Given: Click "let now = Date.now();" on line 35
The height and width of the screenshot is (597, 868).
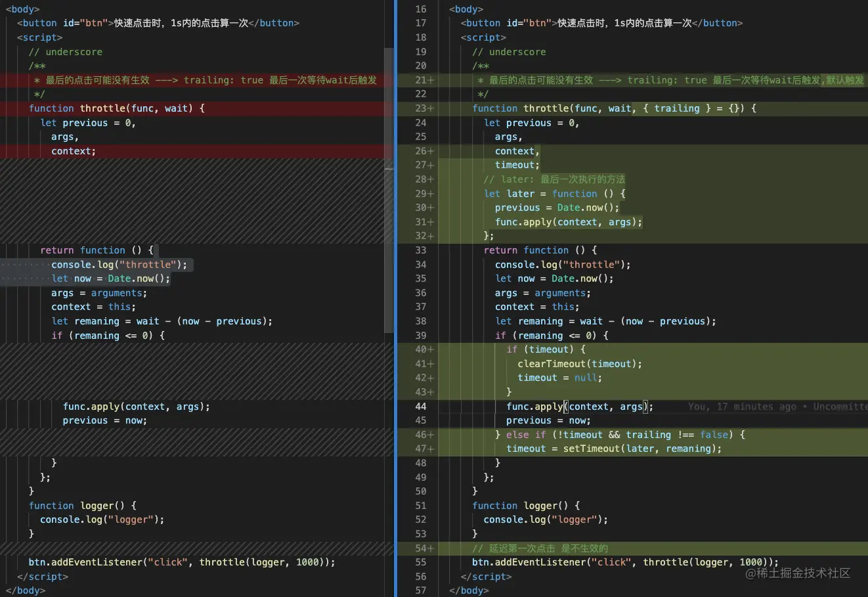Looking at the screenshot, I should coord(555,278).
